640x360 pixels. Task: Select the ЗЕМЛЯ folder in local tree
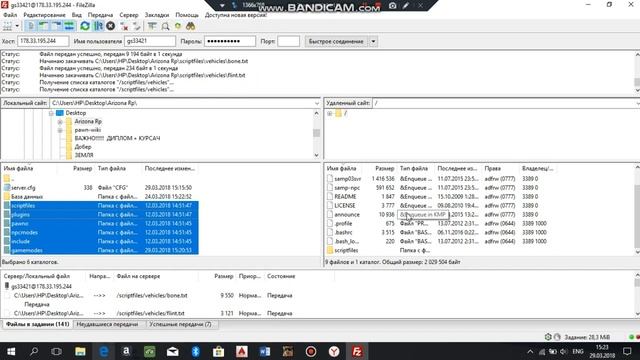[84, 155]
